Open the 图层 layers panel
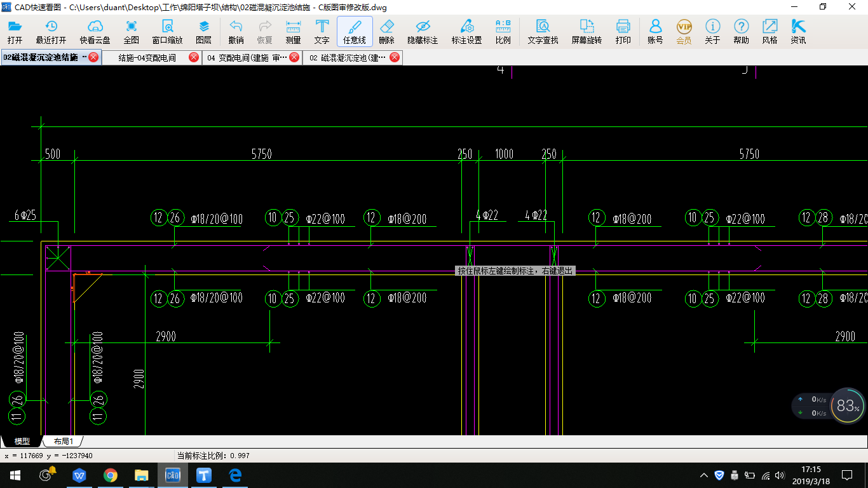Image resolution: width=868 pixels, height=488 pixels. pyautogui.click(x=204, y=31)
